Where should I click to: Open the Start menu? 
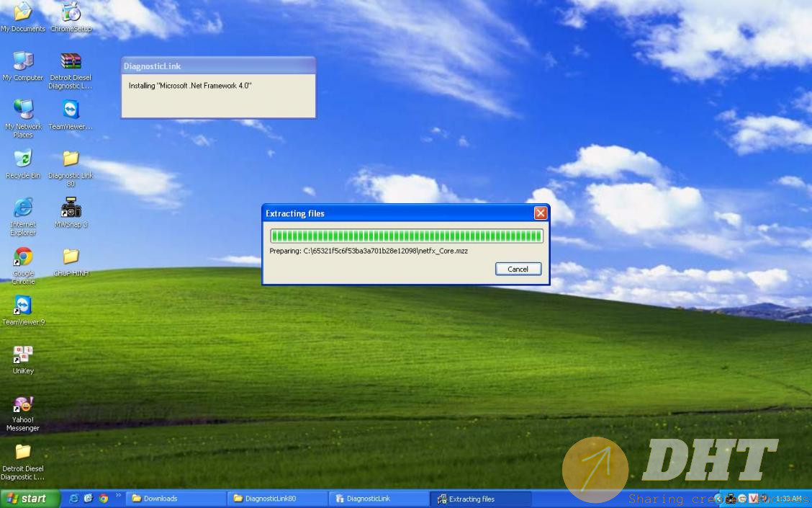(27, 499)
